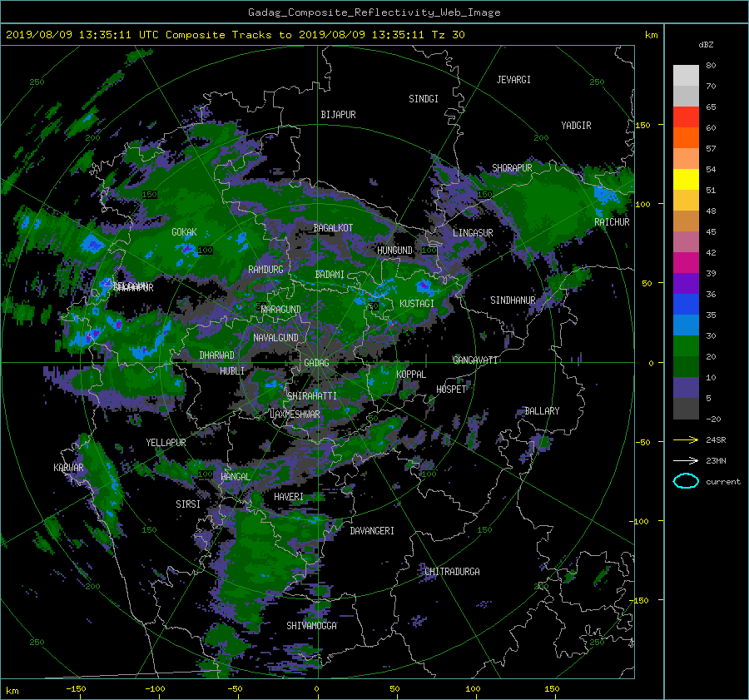Click the CHITRADURGA city label

tap(453, 572)
